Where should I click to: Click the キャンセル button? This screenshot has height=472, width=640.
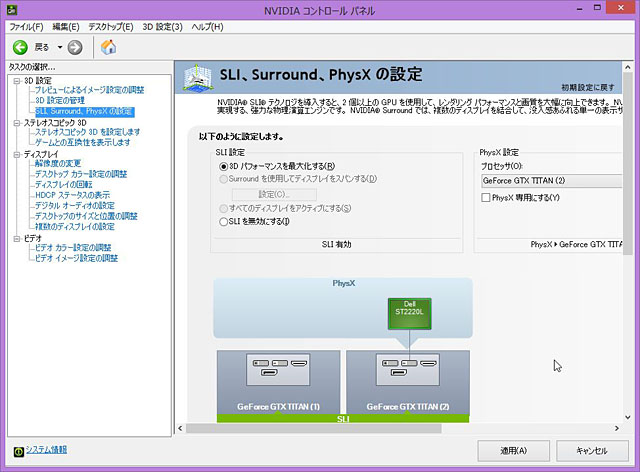(x=592, y=451)
